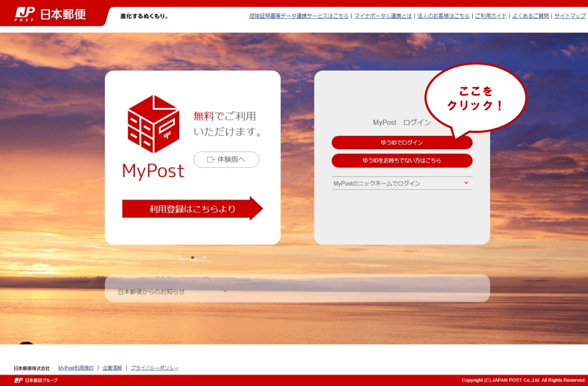The image size is (588, 386).
Task: Expand MyPostのニックネームでログイン section
Action: pos(402,183)
